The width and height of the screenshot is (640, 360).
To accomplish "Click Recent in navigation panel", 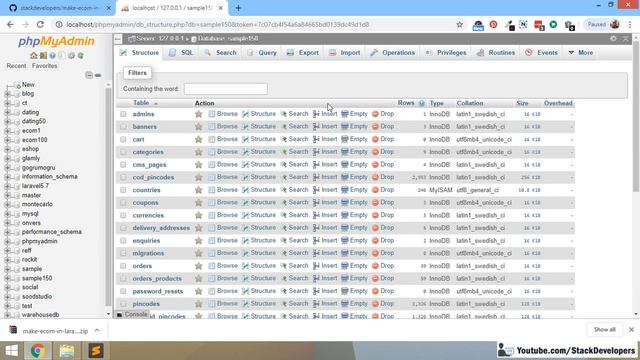I will [x=16, y=66].
